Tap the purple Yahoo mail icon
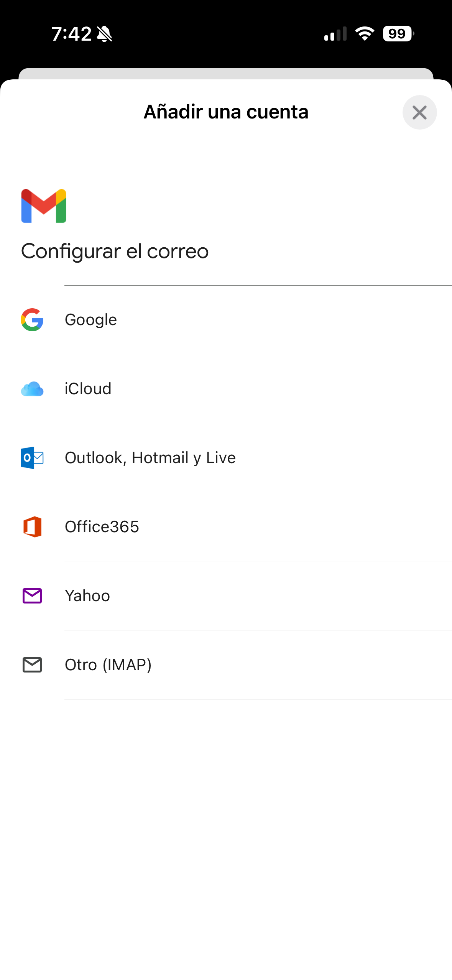The width and height of the screenshot is (452, 980). tap(32, 595)
